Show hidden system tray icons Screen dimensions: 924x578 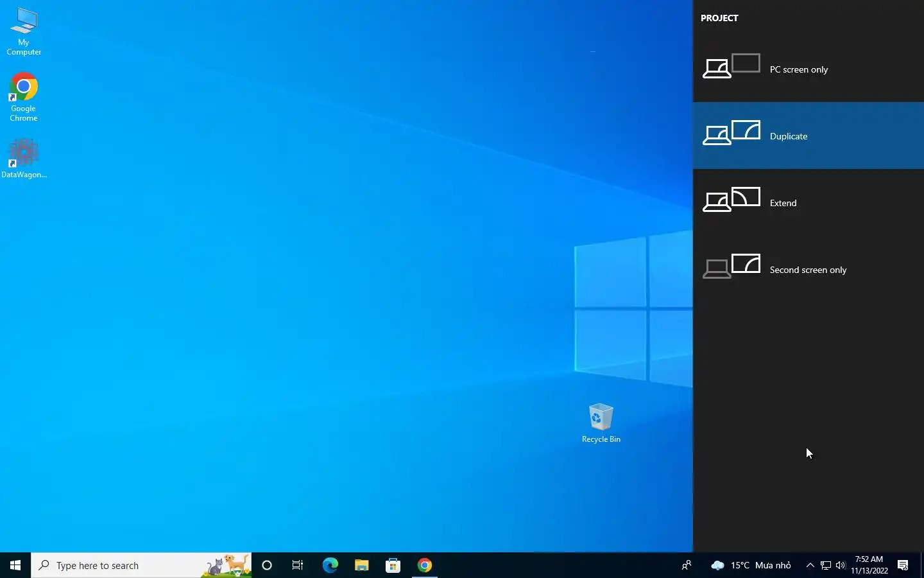[810, 565]
